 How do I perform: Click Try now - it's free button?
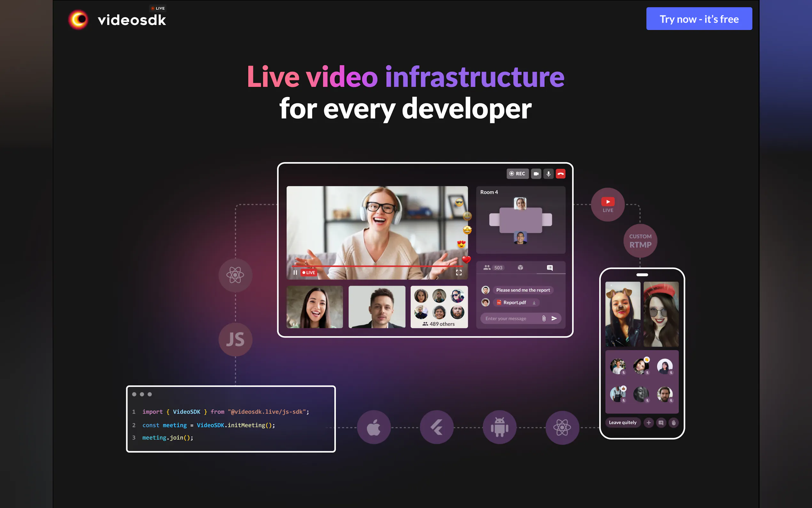click(x=699, y=19)
